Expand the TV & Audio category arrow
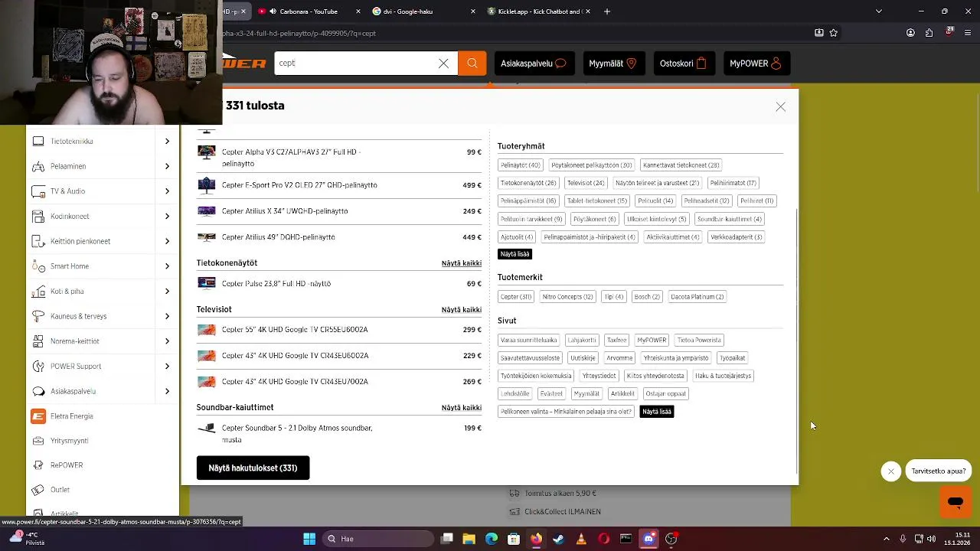This screenshot has height=551, width=980. [167, 191]
